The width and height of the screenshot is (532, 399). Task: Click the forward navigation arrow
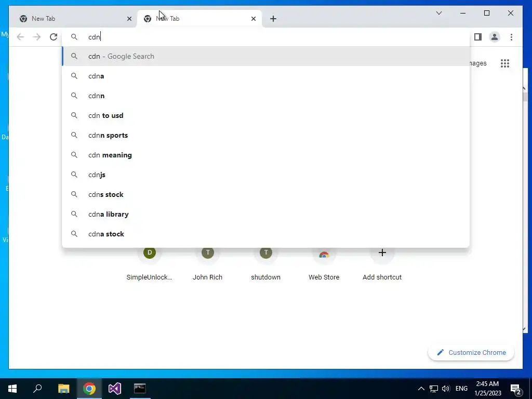37,37
